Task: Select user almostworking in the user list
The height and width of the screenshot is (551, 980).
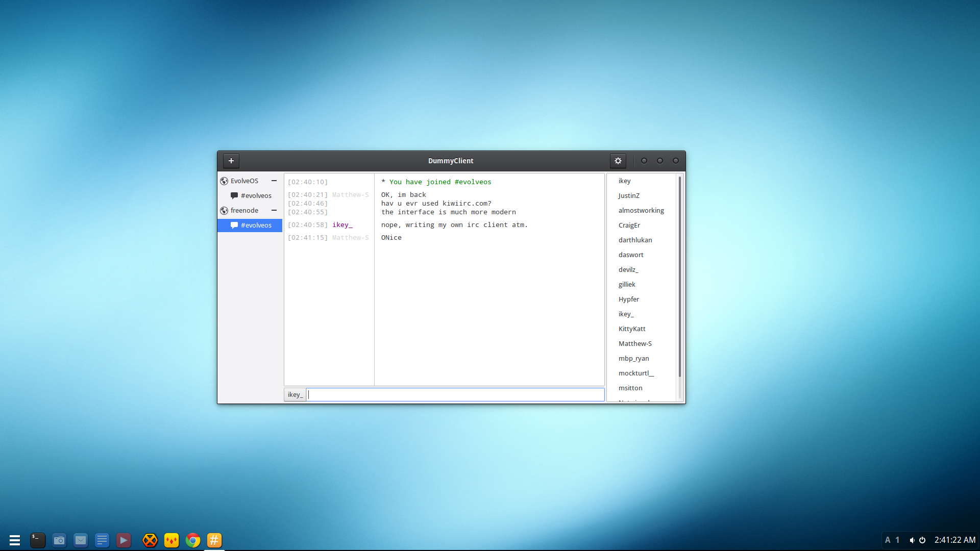Action: [x=641, y=211]
